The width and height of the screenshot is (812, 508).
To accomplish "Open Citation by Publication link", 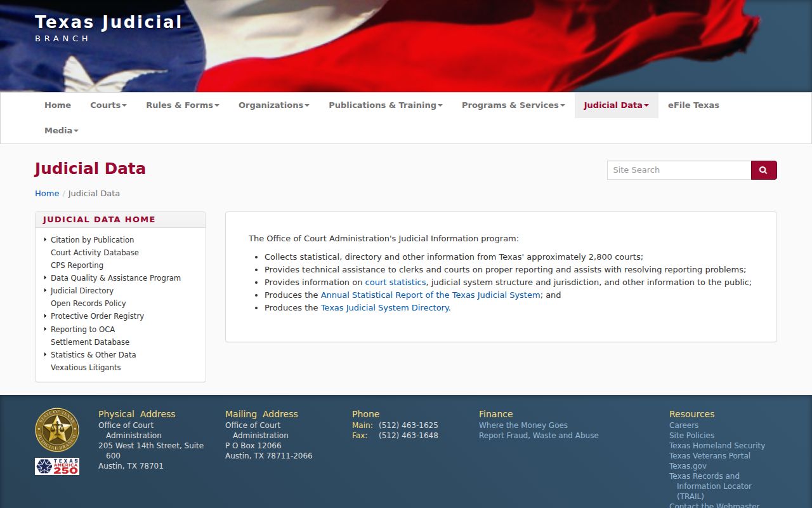I will tap(93, 239).
